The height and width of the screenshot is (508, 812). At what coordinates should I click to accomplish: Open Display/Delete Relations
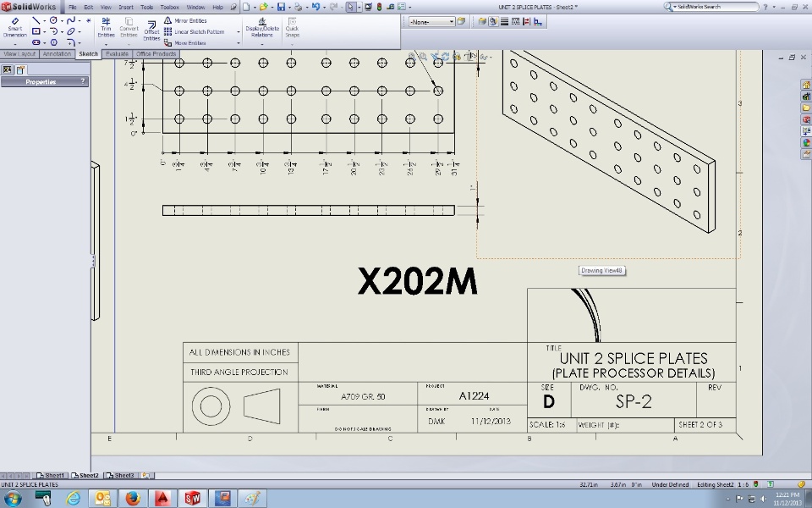pos(262,28)
